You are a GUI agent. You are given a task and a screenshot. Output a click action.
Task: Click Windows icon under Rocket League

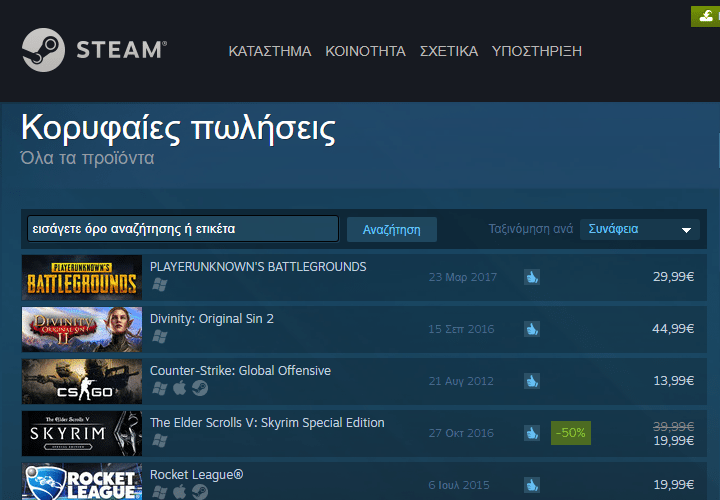[x=159, y=492]
